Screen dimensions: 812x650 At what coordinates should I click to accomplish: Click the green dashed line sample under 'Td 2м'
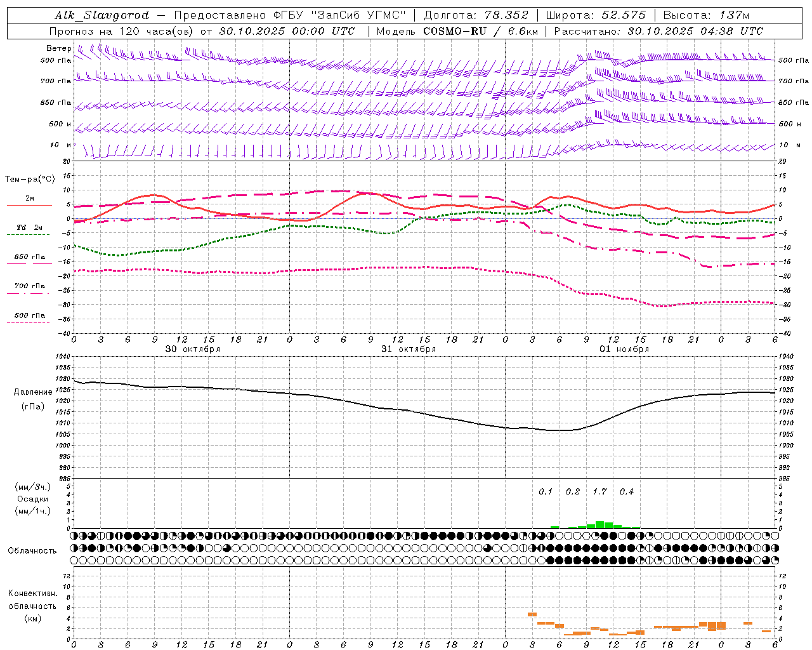coord(29,234)
